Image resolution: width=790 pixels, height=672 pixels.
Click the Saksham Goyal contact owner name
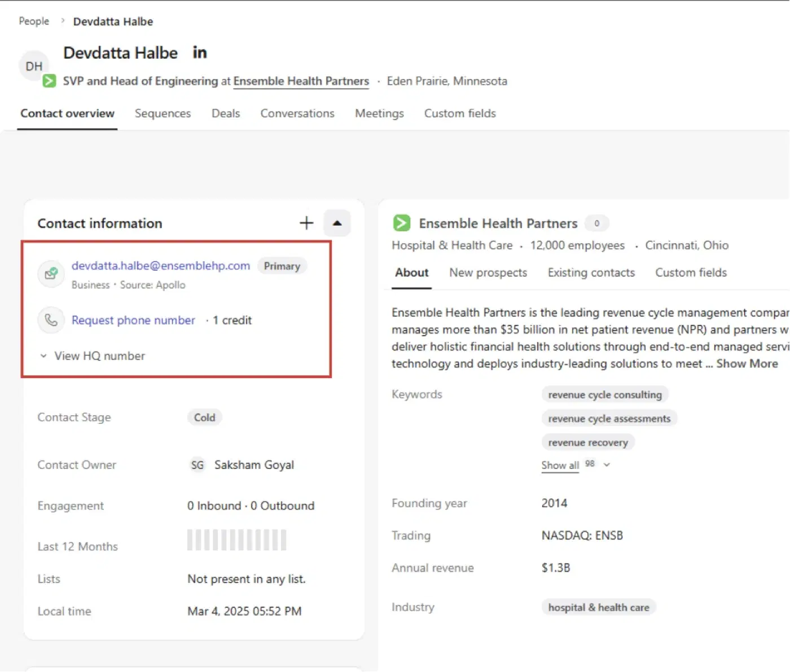point(254,465)
